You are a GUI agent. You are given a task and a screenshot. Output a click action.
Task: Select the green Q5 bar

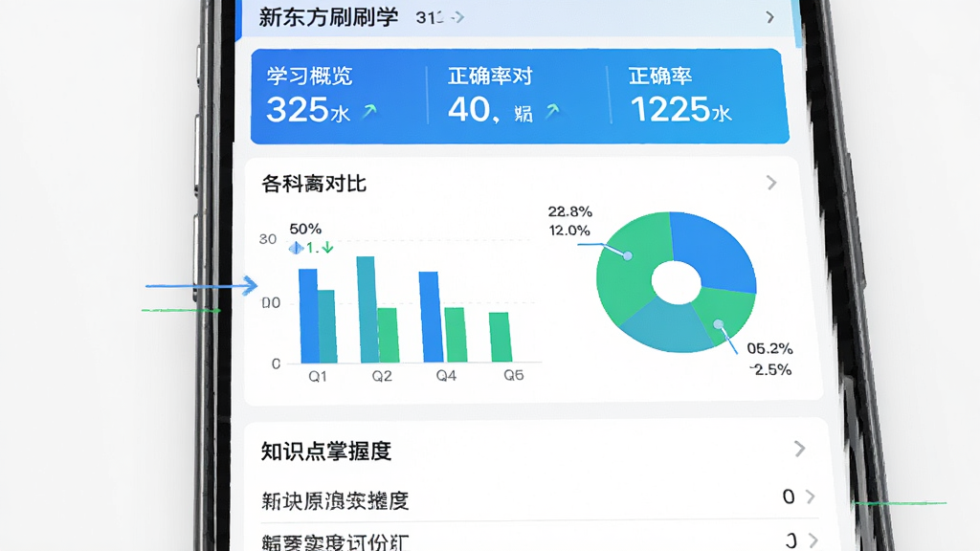pyautogui.click(x=500, y=337)
